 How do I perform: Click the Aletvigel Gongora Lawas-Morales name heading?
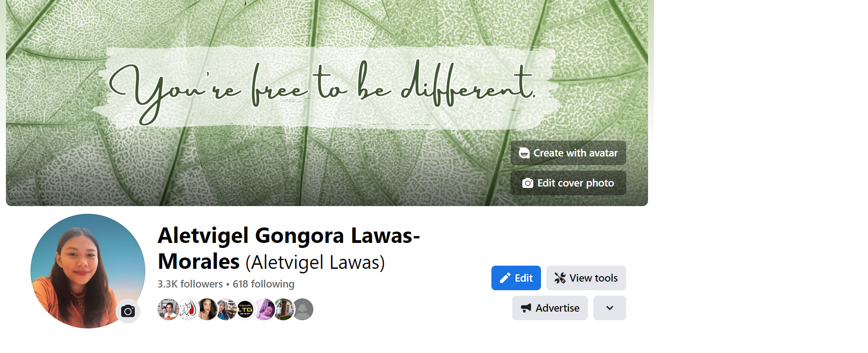click(289, 248)
